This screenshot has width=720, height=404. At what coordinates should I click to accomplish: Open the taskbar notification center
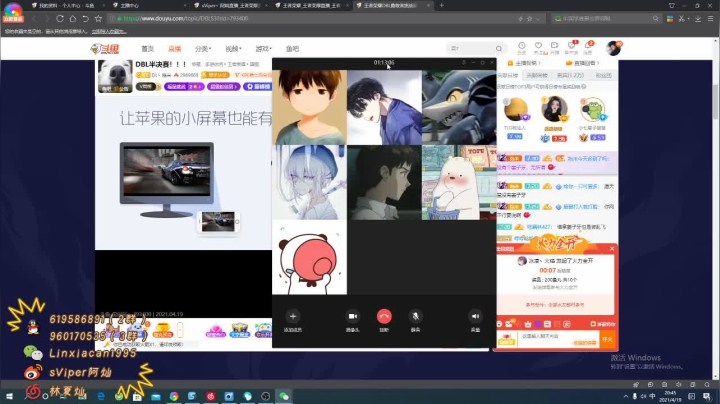pos(707,396)
